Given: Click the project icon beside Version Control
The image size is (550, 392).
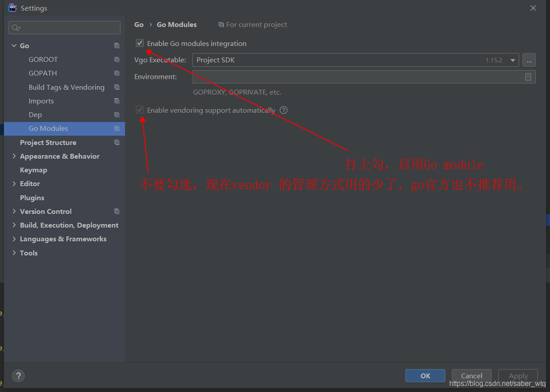Looking at the screenshot, I should 117,211.
